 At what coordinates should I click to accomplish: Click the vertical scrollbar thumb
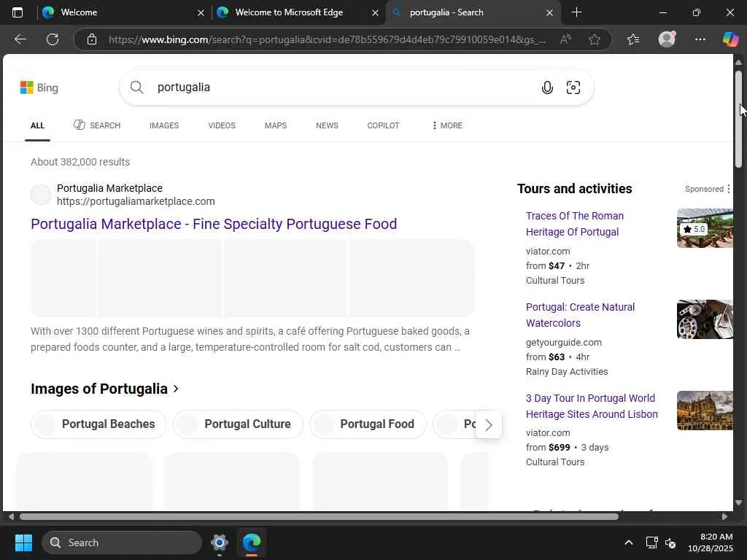point(738,120)
